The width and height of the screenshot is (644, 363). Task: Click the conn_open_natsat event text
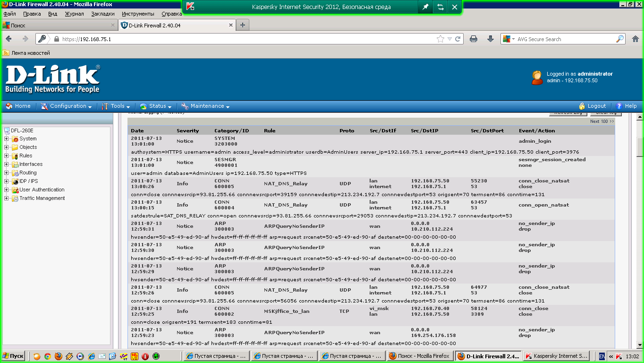544,205
